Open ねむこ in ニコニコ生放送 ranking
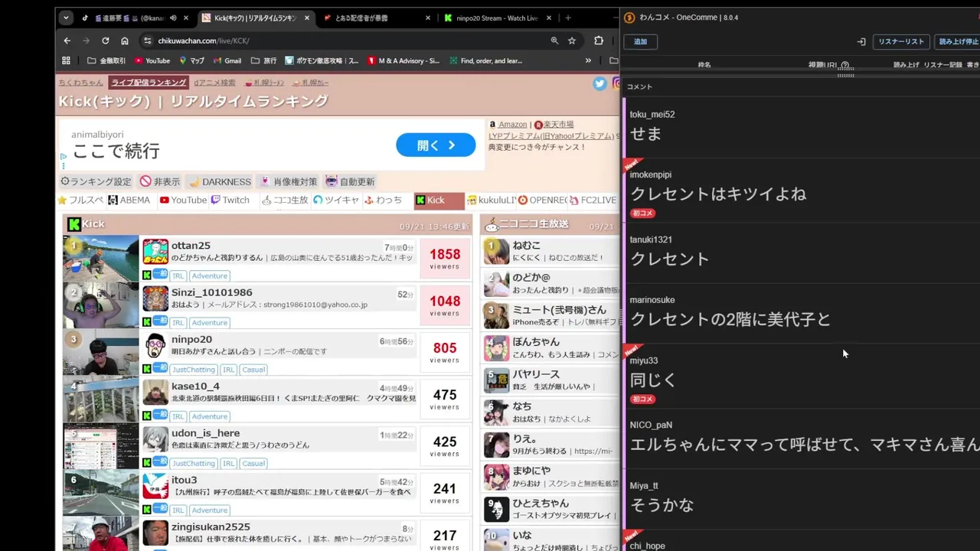Image resolution: width=980 pixels, height=551 pixels. click(527, 245)
